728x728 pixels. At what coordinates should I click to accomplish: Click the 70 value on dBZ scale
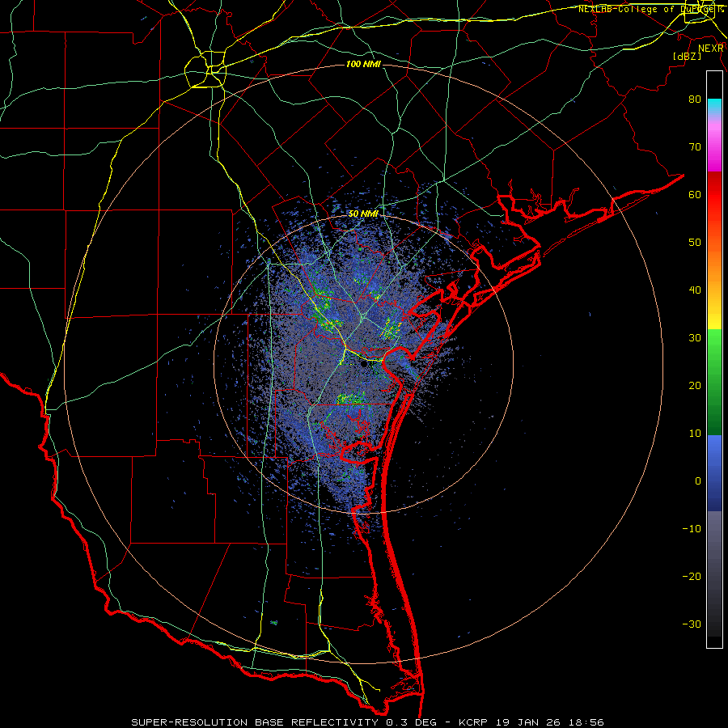(695, 146)
